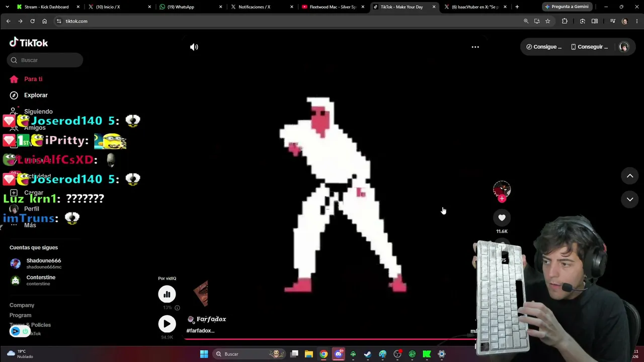The height and width of the screenshot is (362, 644).
Task: Switch to the Fleetwood Mac YouTube tab
Action: pos(333,7)
